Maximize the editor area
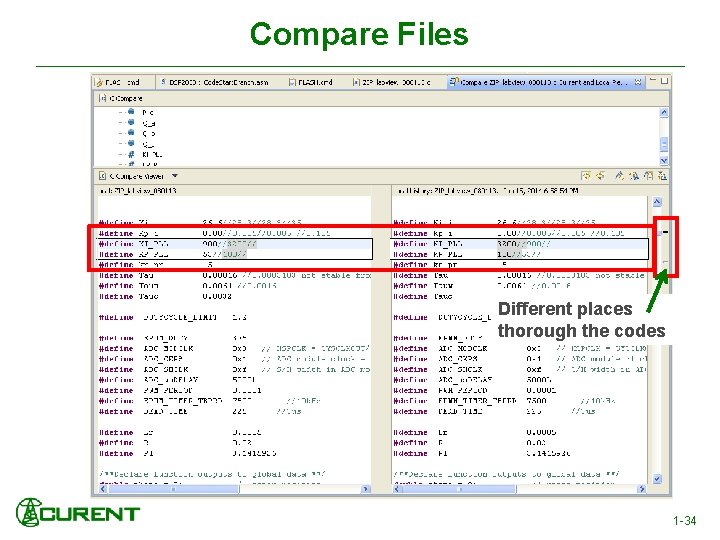The height and width of the screenshot is (540, 720). point(664,81)
